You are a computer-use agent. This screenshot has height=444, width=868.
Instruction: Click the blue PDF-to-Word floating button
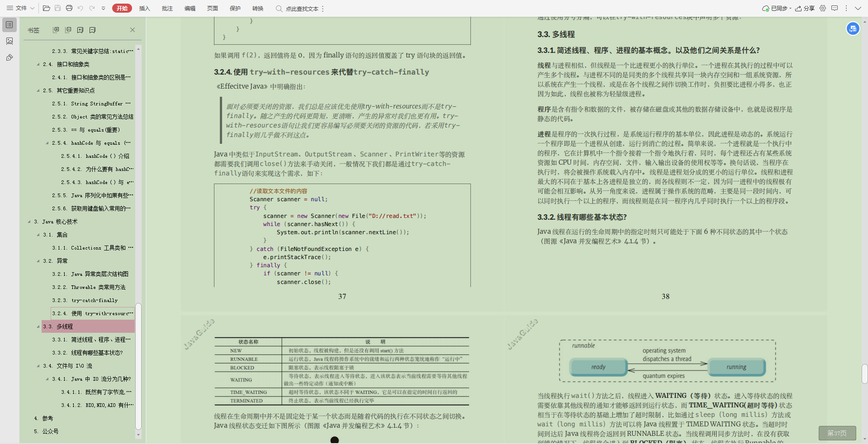pyautogui.click(x=853, y=28)
